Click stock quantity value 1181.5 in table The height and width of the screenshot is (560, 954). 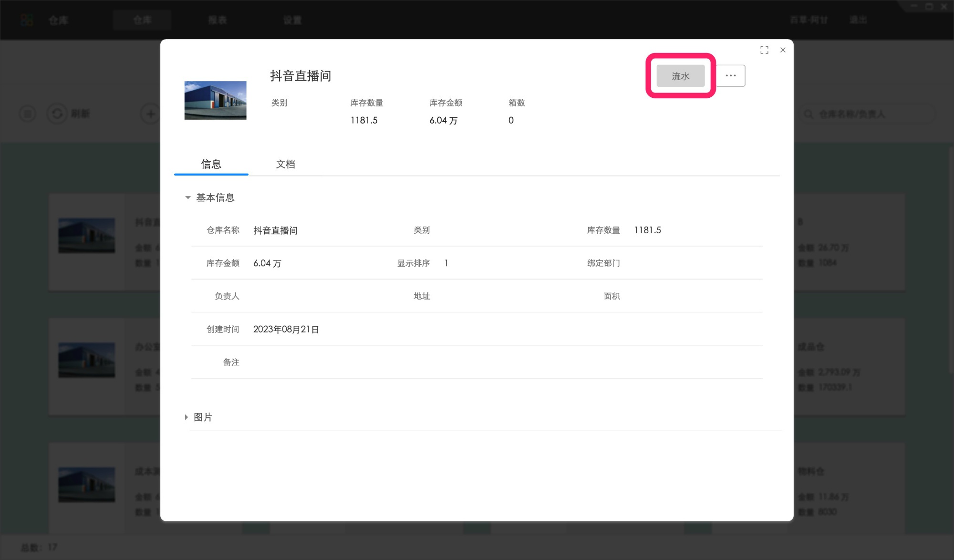647,230
